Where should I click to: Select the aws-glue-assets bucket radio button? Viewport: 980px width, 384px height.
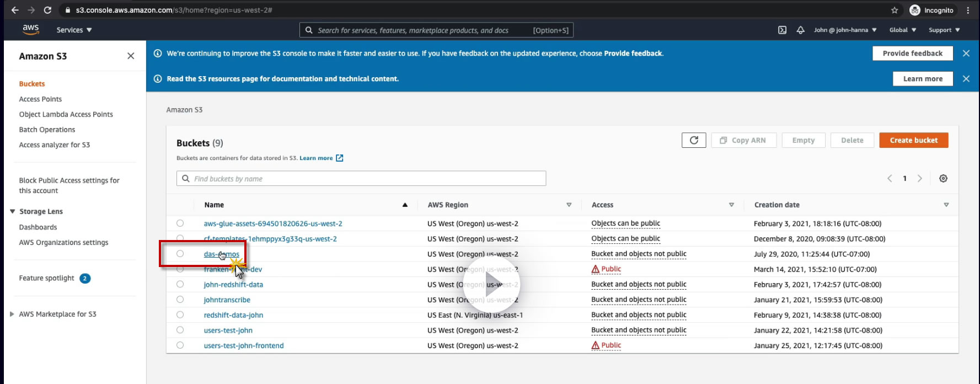click(x=180, y=223)
